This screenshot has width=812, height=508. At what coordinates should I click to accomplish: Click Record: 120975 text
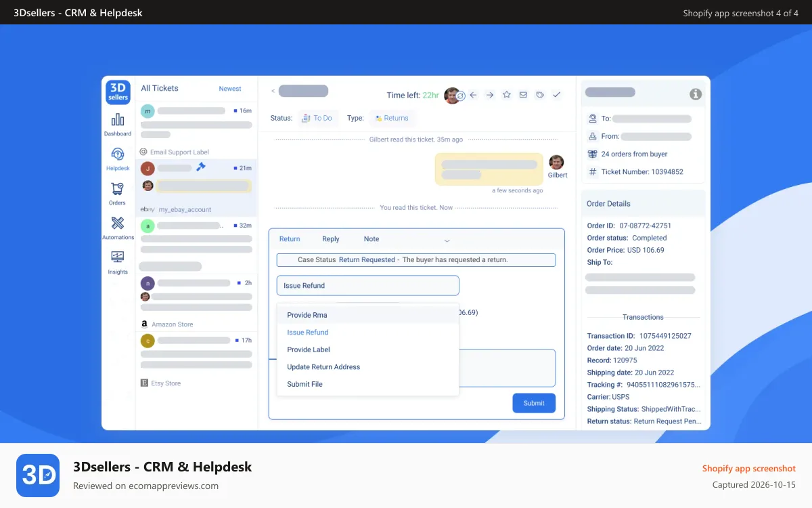(612, 360)
